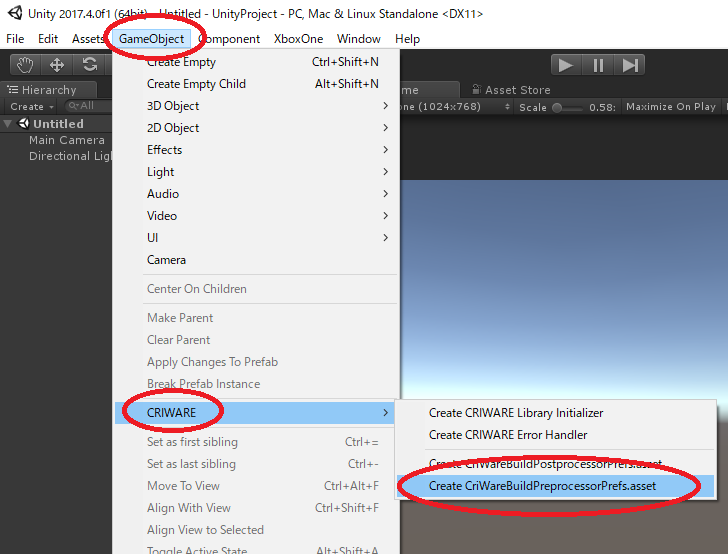Select the Rotate tool in toolbar

[90, 65]
